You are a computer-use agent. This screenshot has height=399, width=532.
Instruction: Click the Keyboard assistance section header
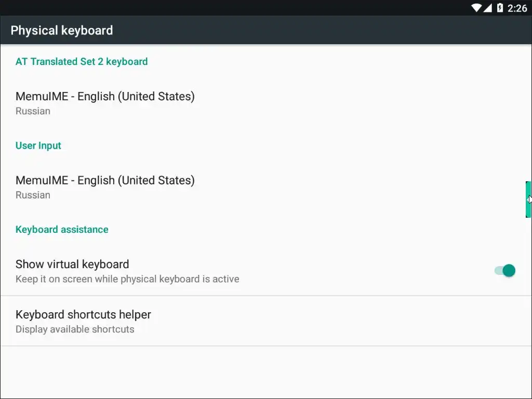click(x=62, y=230)
